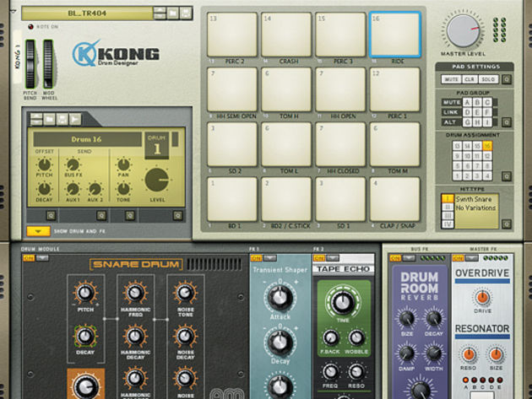
Task: Open Quick Edit for Pad Group
Action: pyautogui.click(x=507, y=122)
